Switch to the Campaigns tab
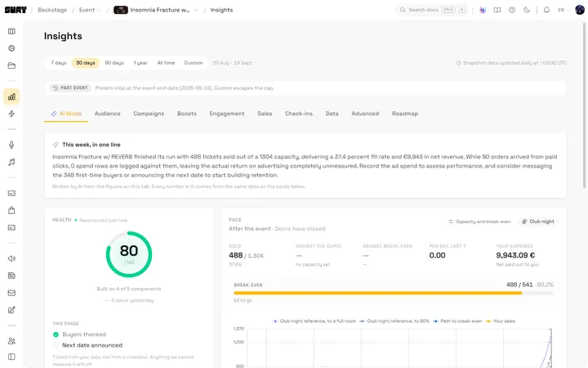The height and width of the screenshot is (368, 588). [149, 114]
